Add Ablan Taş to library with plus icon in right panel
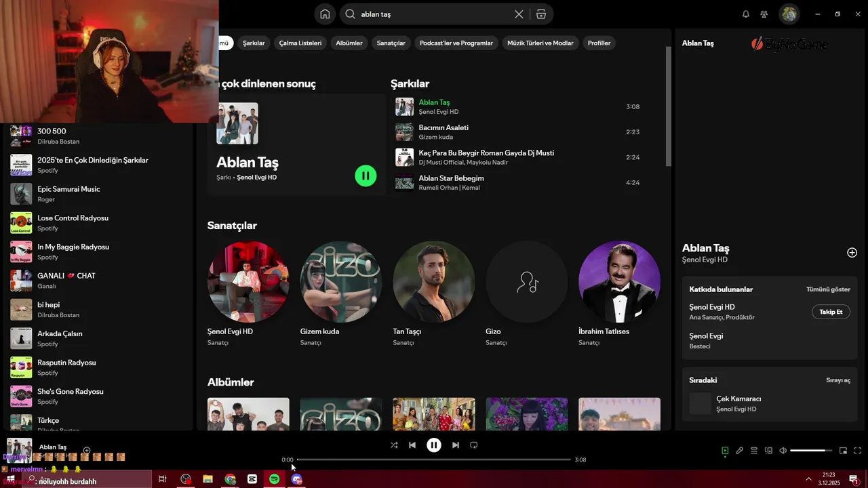This screenshot has width=868, height=488. [852, 252]
